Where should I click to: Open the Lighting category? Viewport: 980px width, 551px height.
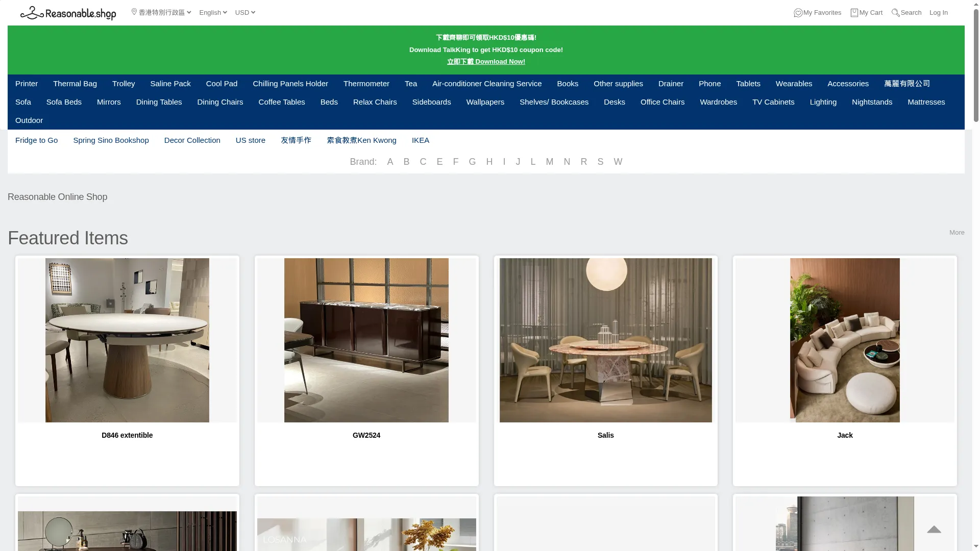pos(823,102)
